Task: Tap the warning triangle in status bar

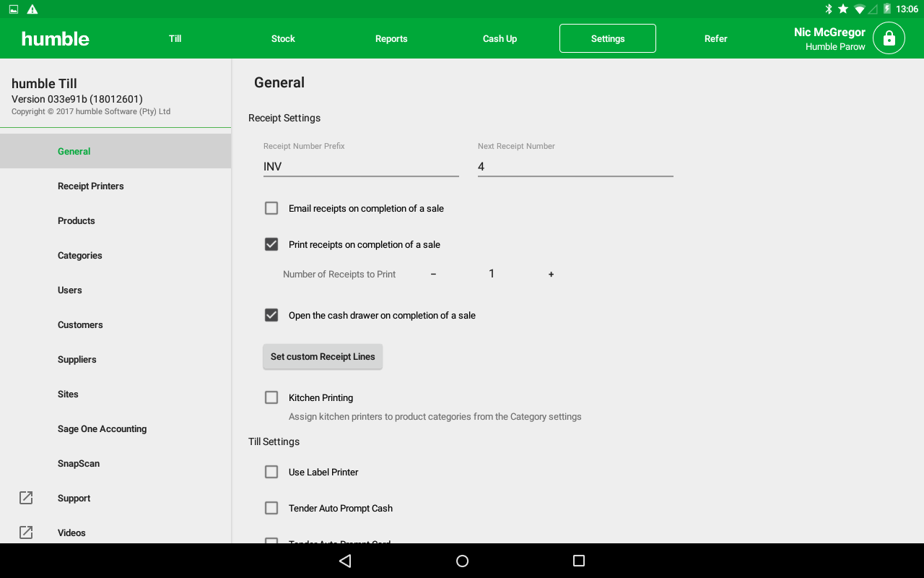Action: [x=32, y=9]
